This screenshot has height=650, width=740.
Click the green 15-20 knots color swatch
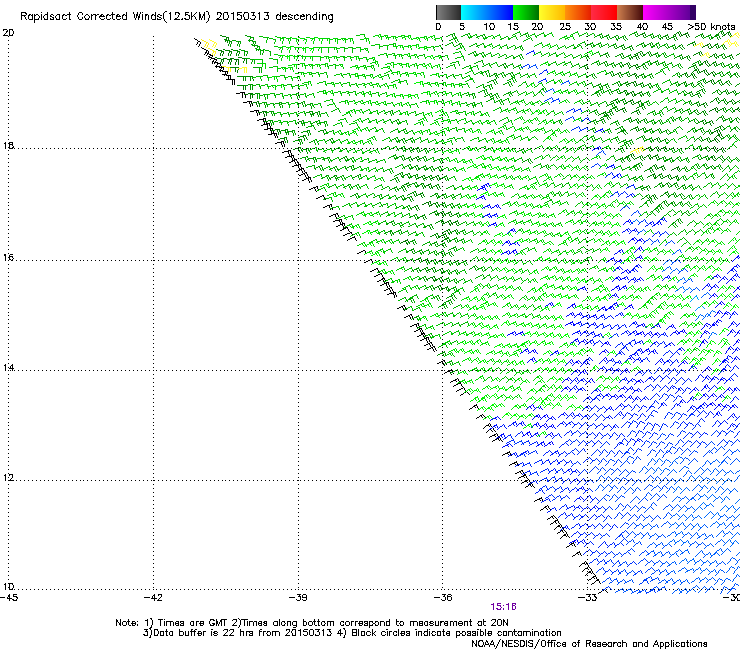(526, 12)
